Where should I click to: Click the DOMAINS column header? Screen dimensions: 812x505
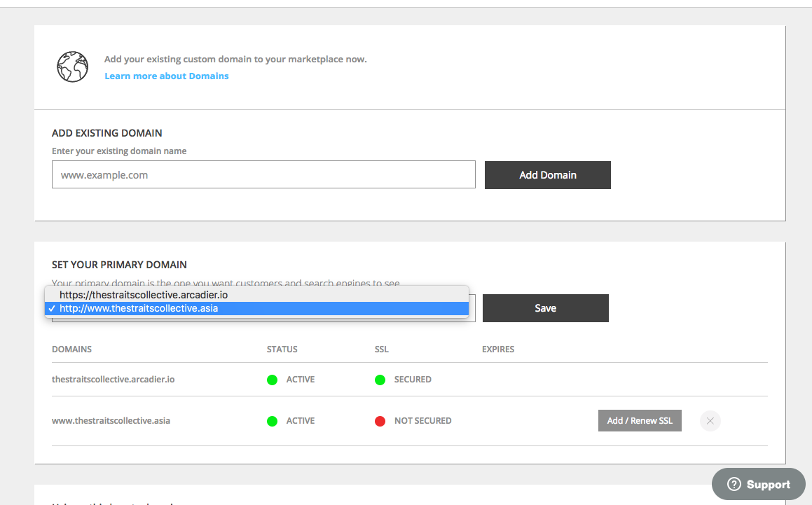[71, 350]
